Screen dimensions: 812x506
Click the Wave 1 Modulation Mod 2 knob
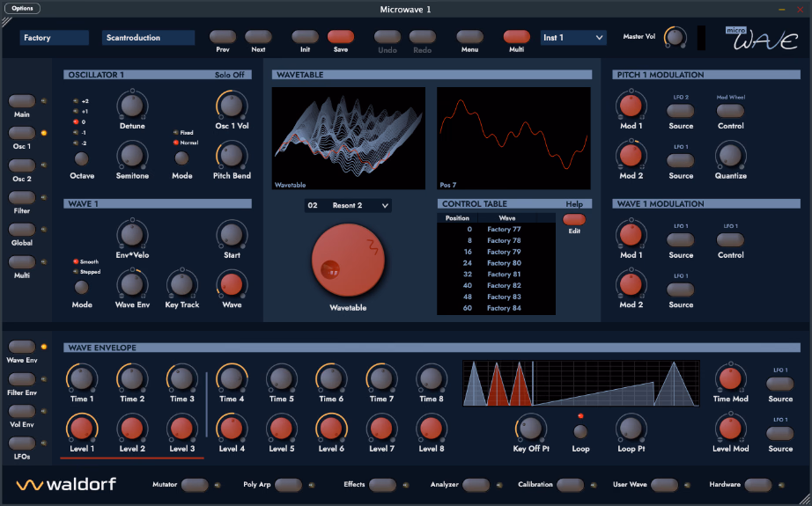[631, 284]
